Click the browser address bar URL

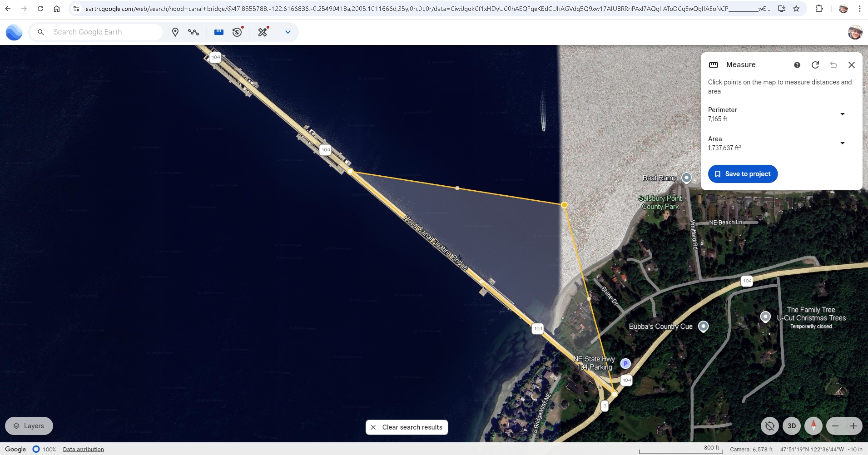427,9
